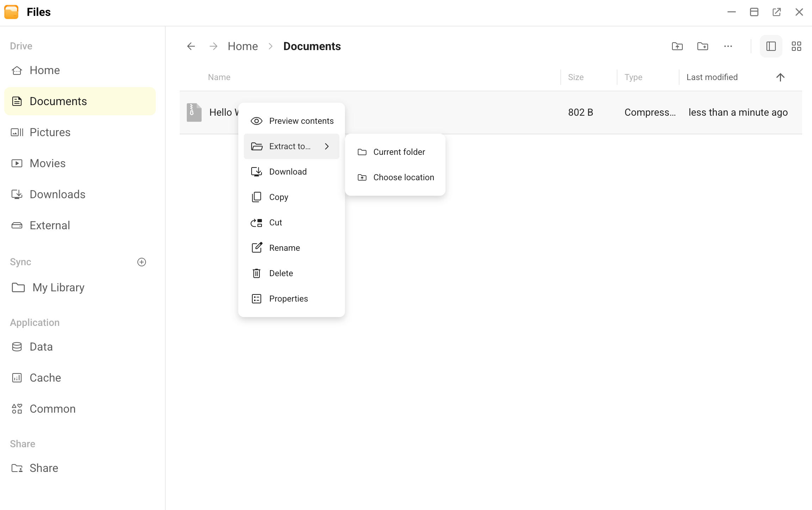Click the Files app logo icon
The height and width of the screenshot is (510, 812).
click(x=12, y=12)
